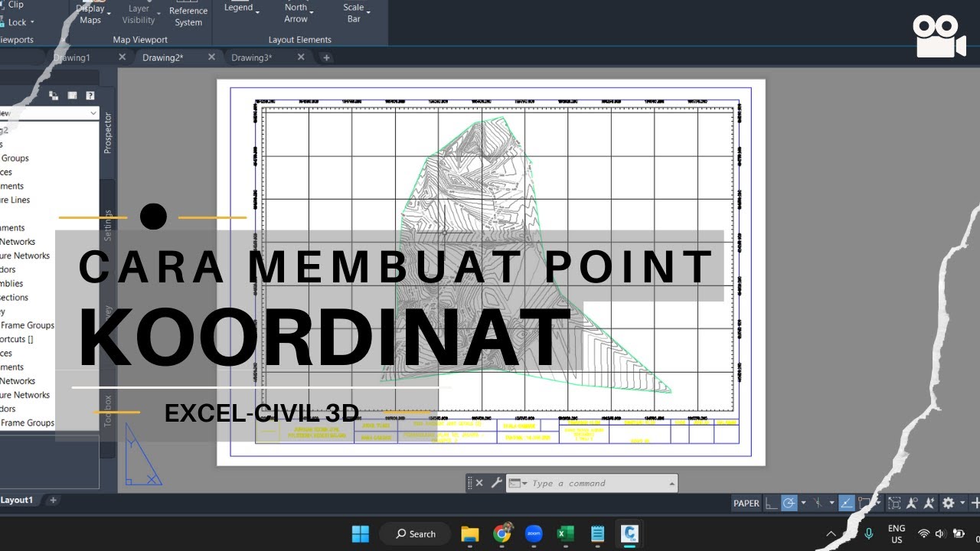Close the Drawing3* tab

click(301, 57)
